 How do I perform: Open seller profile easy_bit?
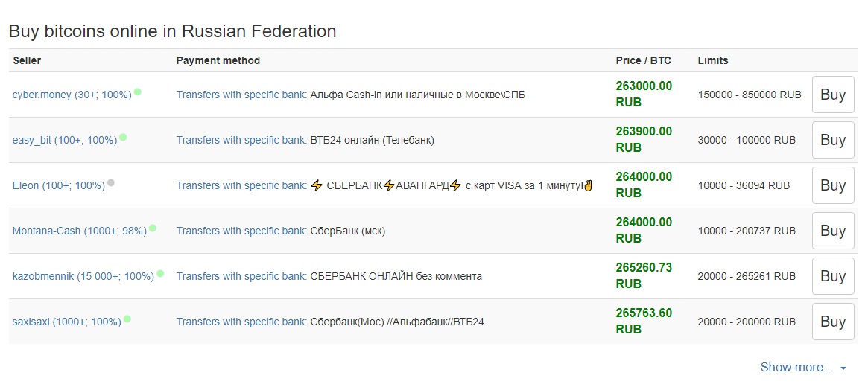coord(64,140)
